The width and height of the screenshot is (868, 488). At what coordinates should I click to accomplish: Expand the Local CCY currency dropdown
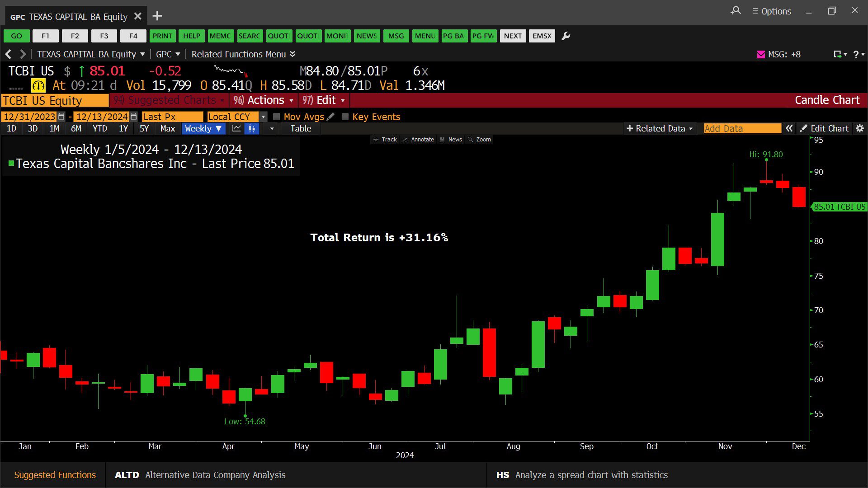(x=263, y=117)
